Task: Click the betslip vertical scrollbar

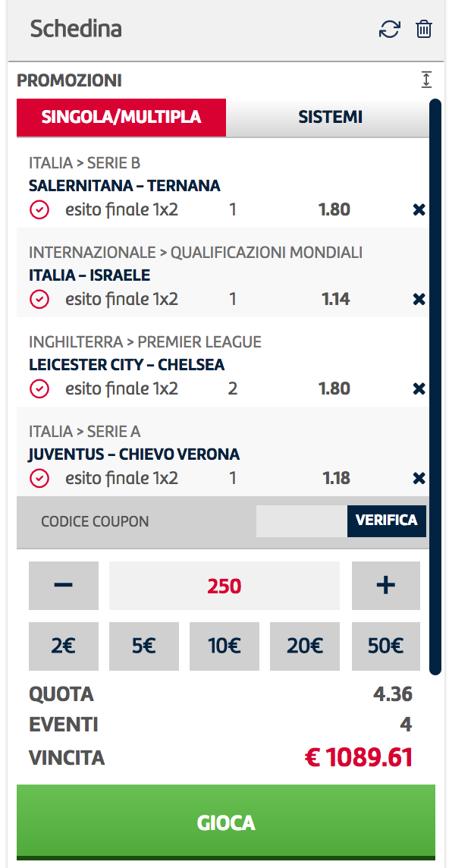Action: point(435,386)
